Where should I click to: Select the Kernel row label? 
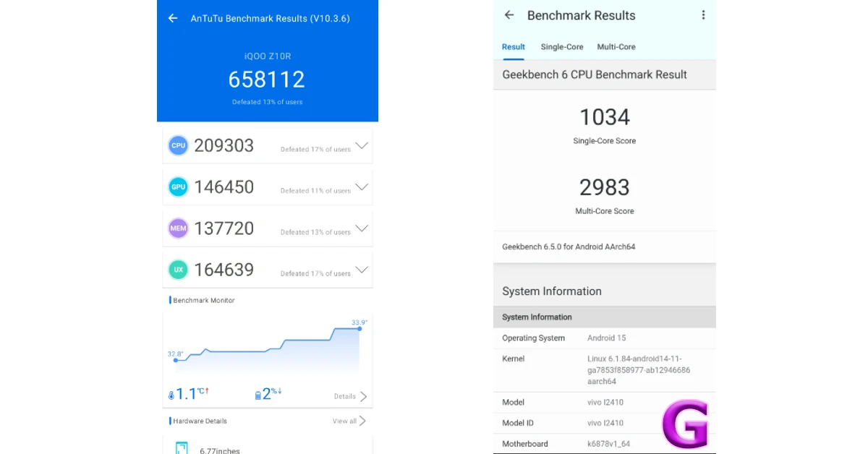coord(514,359)
